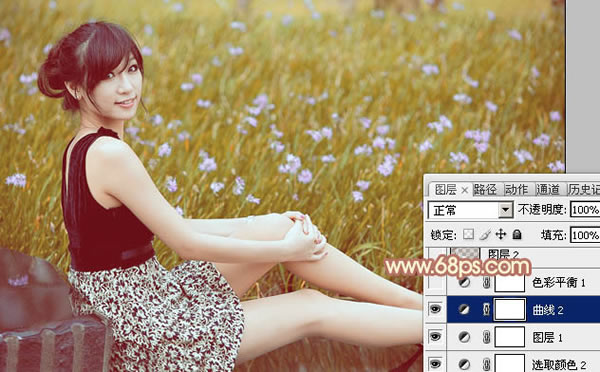Click adjustment icon of 选取颜色 2 layer
This screenshot has height=372, width=600.
pos(464,364)
